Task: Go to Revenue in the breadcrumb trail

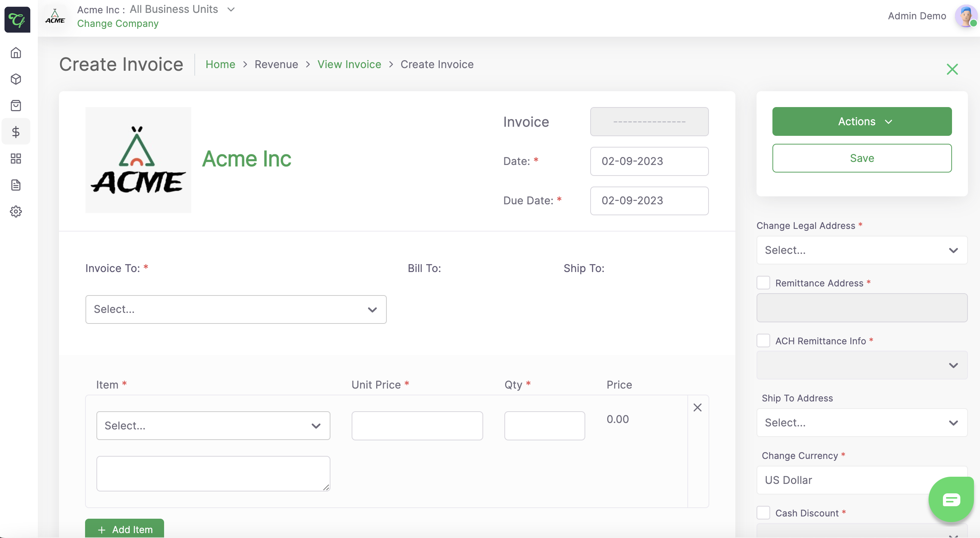Action: 276,64
